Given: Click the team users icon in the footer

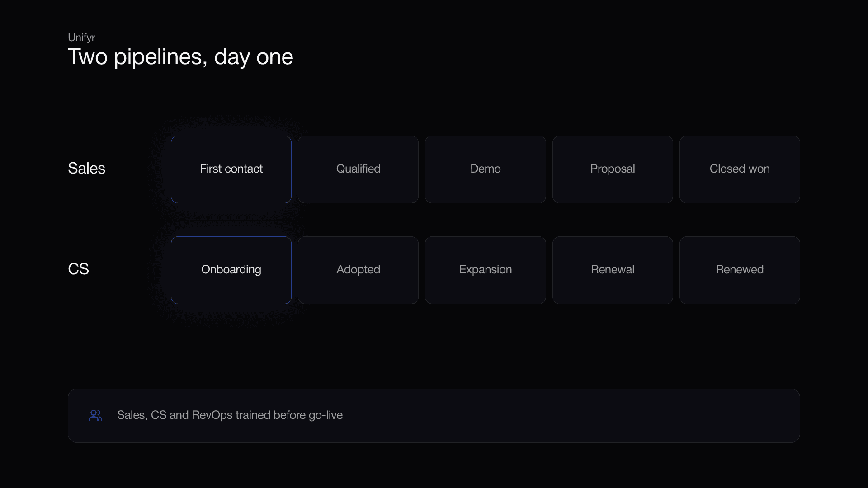Looking at the screenshot, I should 95,415.
